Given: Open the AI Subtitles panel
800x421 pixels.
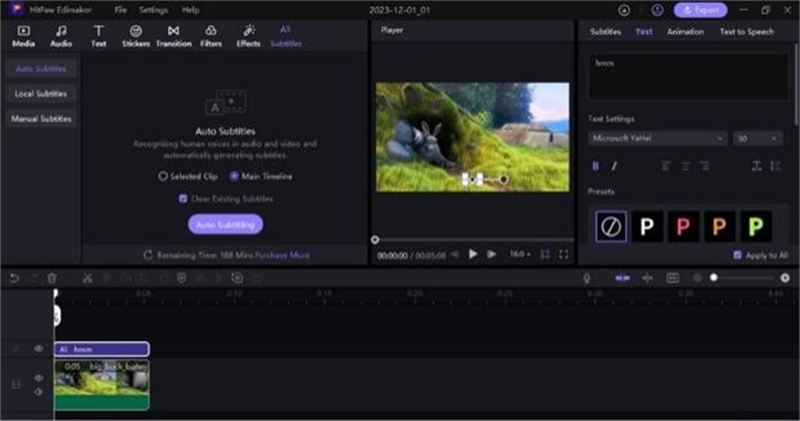Looking at the screenshot, I should 286,36.
